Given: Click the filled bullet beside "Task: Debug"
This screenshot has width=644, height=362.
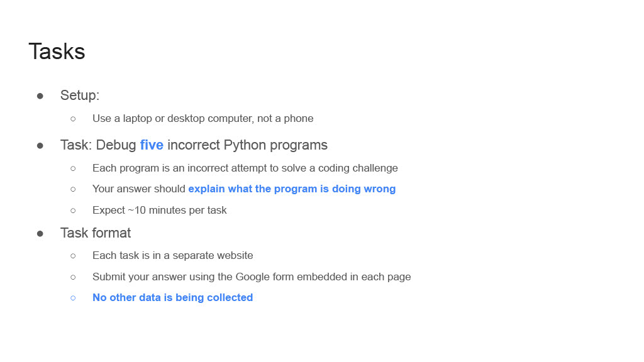Looking at the screenshot, I should point(40,145).
